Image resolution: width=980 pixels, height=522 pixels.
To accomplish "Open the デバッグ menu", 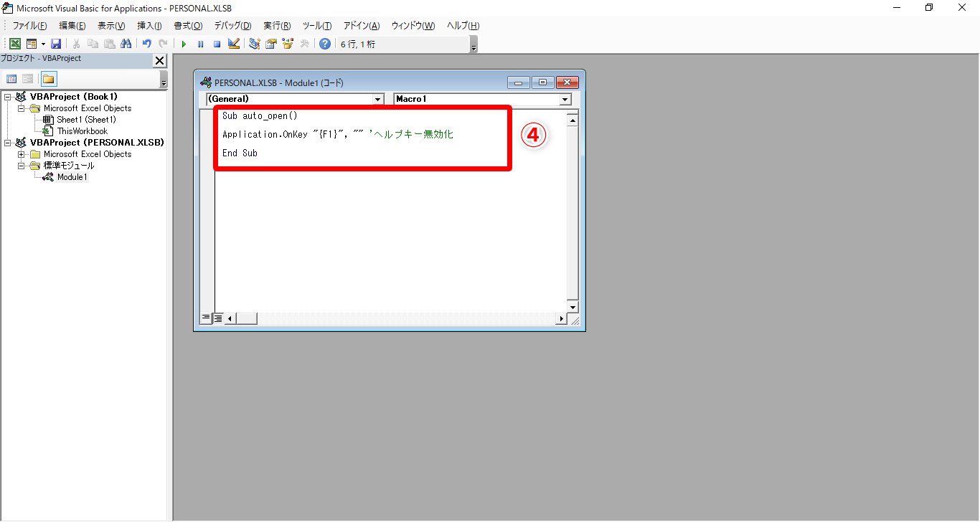I will point(232,26).
